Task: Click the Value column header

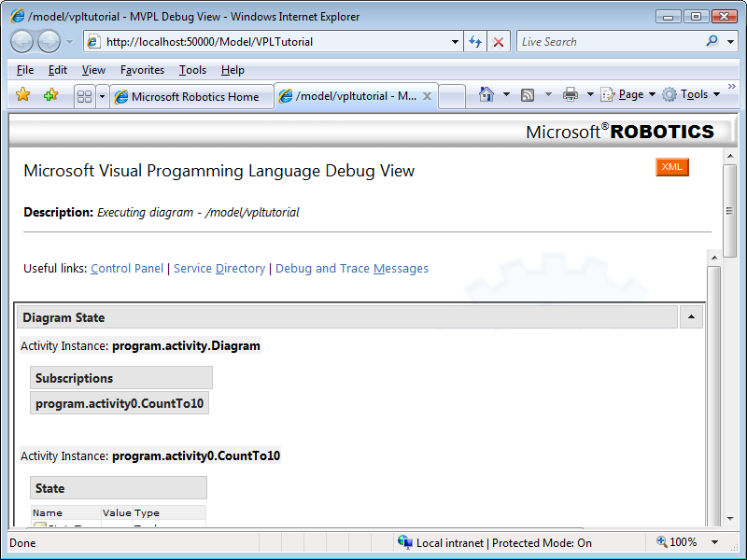Action: coord(117,512)
